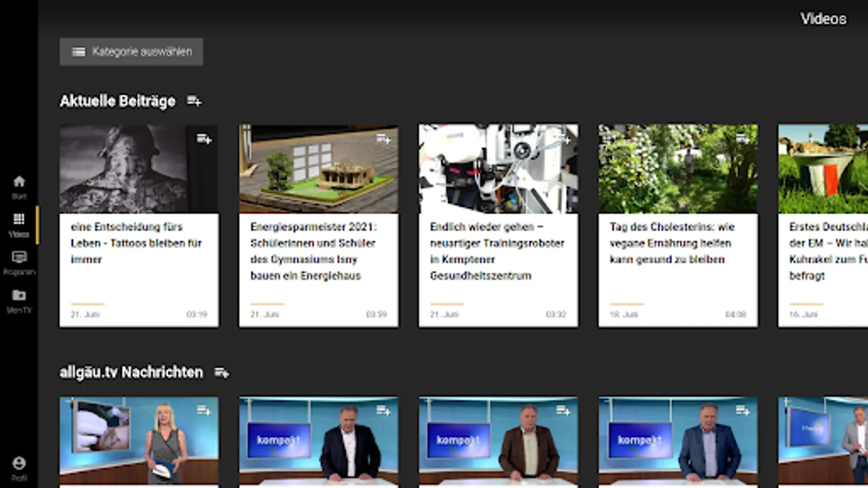The image size is (868, 488).
Task: Click date '16. Juni' on Kuhrakel card
Action: click(x=804, y=314)
